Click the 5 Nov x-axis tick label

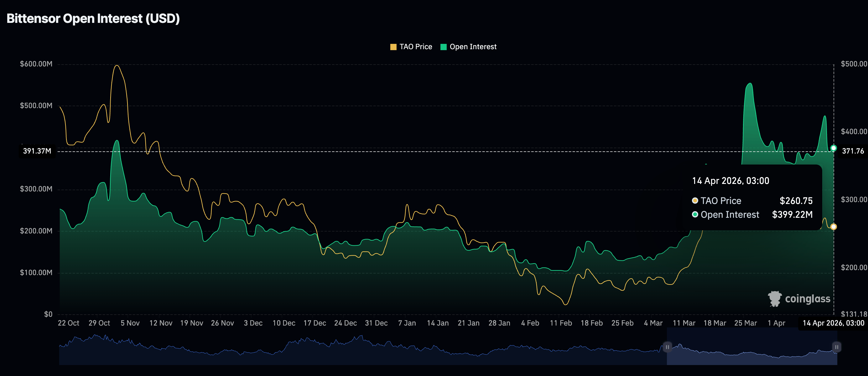(130, 323)
